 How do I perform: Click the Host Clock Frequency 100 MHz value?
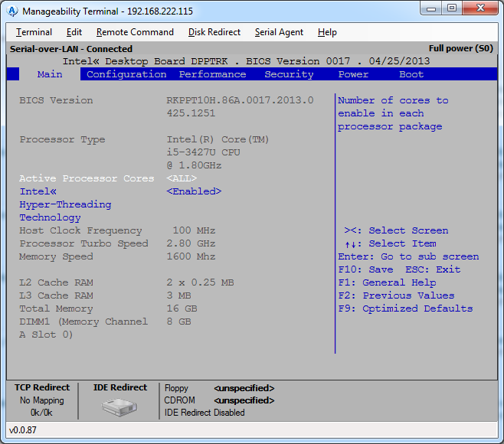(x=194, y=230)
